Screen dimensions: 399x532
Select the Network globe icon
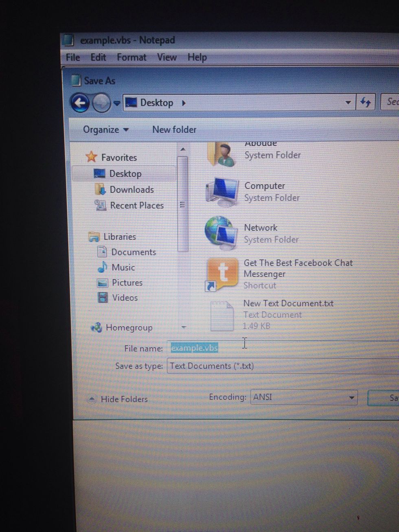[x=221, y=233]
